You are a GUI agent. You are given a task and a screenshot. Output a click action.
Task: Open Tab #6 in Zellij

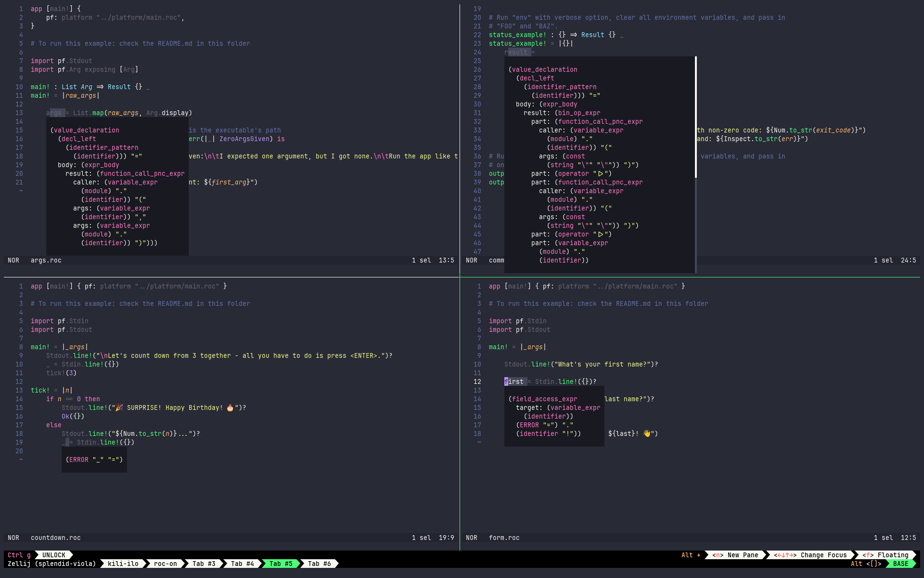coord(319,564)
